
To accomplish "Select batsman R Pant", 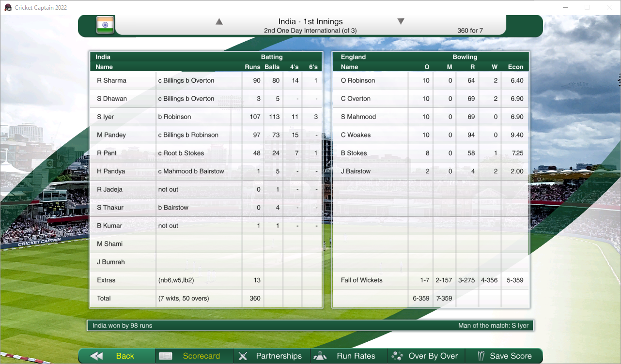I will point(107,153).
